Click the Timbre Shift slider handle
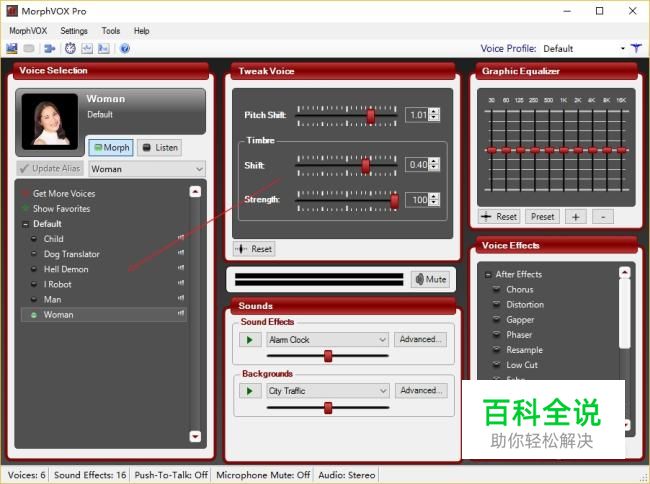650x484 pixels. tap(365, 165)
